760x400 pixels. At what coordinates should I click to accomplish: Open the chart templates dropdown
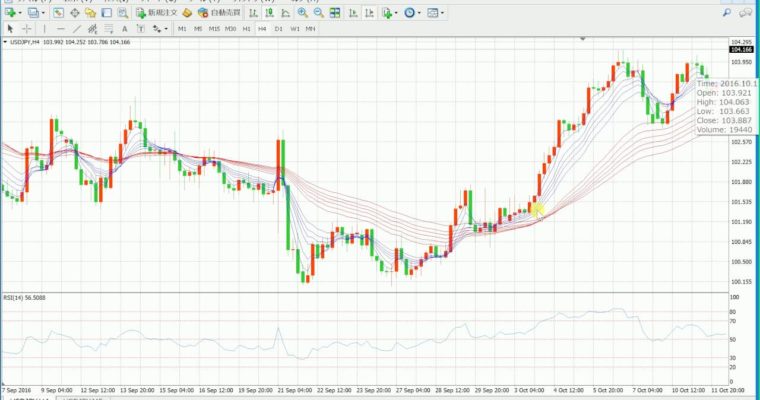click(436, 14)
